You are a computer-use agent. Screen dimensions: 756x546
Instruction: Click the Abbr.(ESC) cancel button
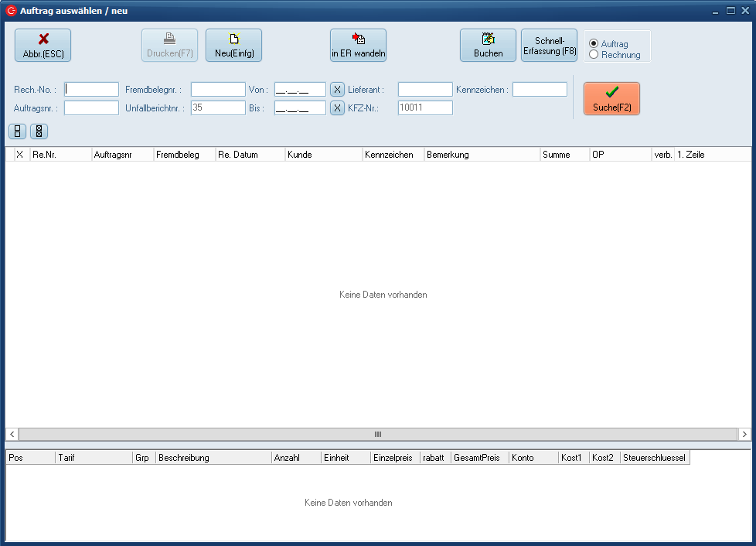point(43,46)
